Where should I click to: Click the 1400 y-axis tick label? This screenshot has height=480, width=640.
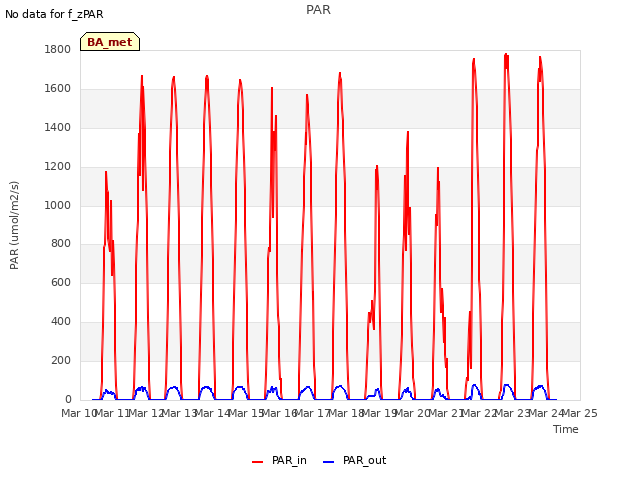click(58, 128)
